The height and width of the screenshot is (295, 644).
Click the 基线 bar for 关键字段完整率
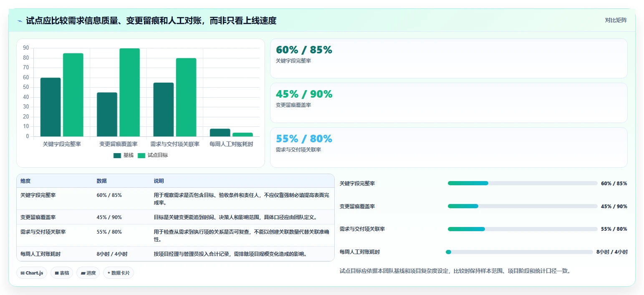pyautogui.click(x=51, y=107)
